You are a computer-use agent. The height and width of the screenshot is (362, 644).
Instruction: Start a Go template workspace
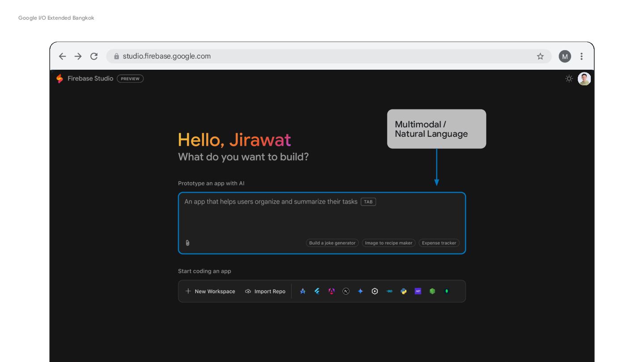tap(389, 291)
